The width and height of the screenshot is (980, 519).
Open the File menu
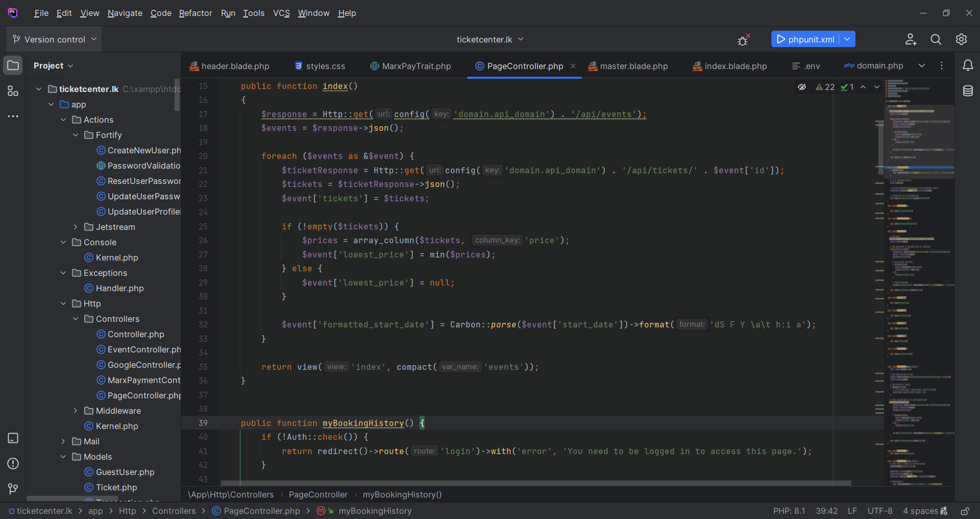point(41,13)
